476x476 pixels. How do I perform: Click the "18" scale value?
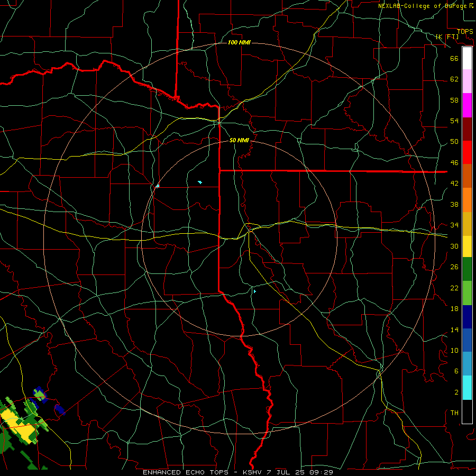454,309
